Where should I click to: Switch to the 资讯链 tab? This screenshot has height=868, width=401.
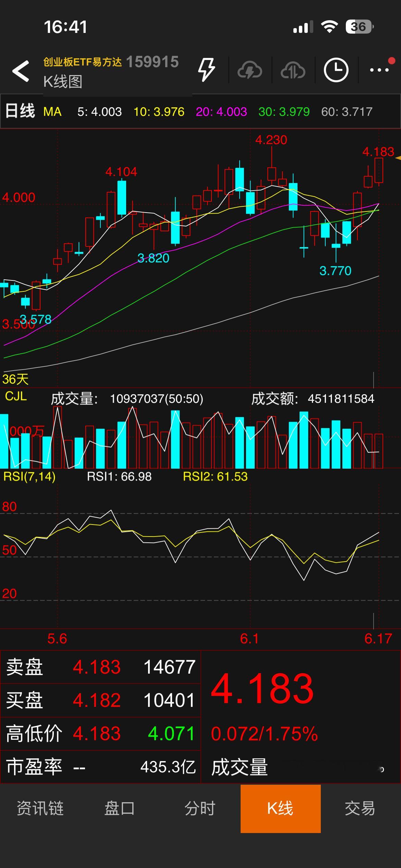[x=40, y=808]
